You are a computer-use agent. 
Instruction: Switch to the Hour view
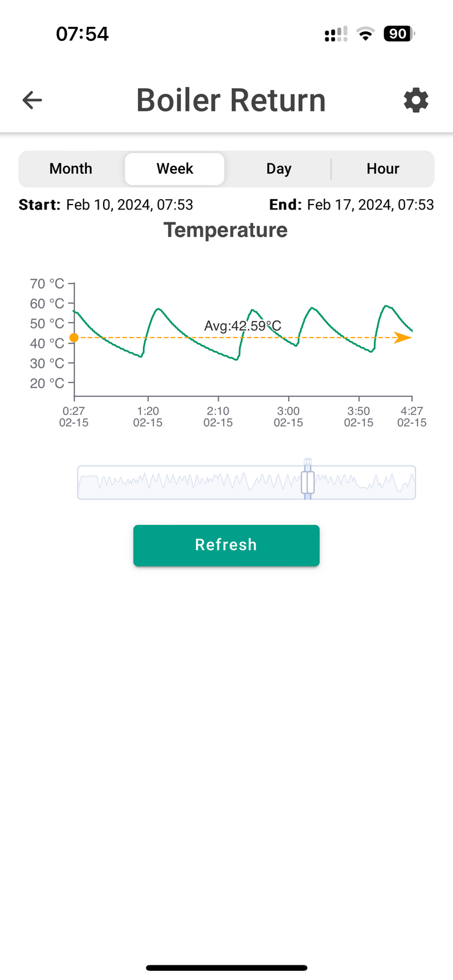coord(383,168)
